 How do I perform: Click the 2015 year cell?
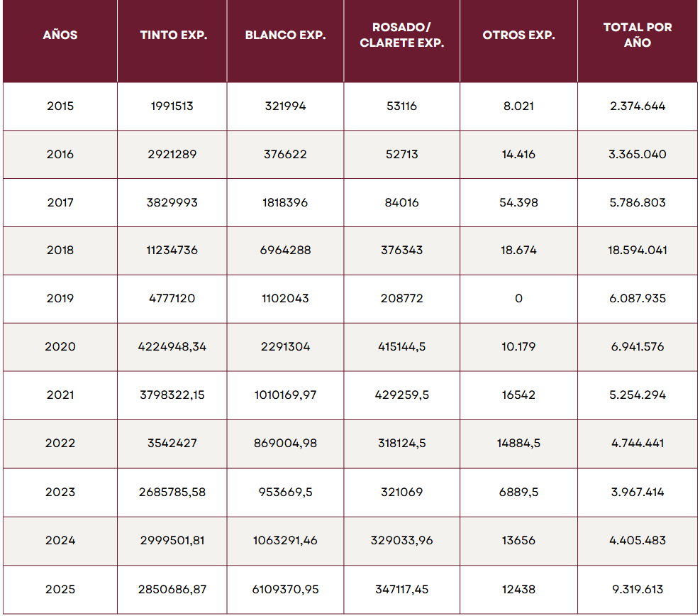pos(60,106)
